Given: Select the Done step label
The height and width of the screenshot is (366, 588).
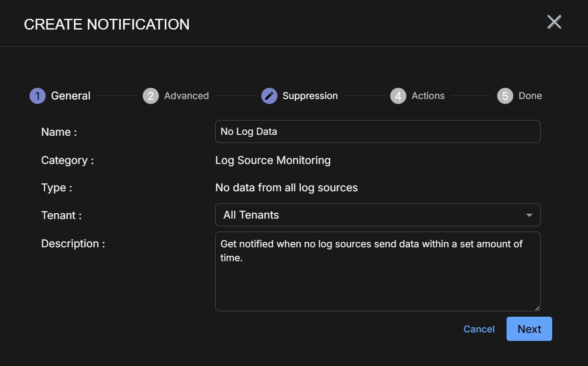Looking at the screenshot, I should coord(530,96).
